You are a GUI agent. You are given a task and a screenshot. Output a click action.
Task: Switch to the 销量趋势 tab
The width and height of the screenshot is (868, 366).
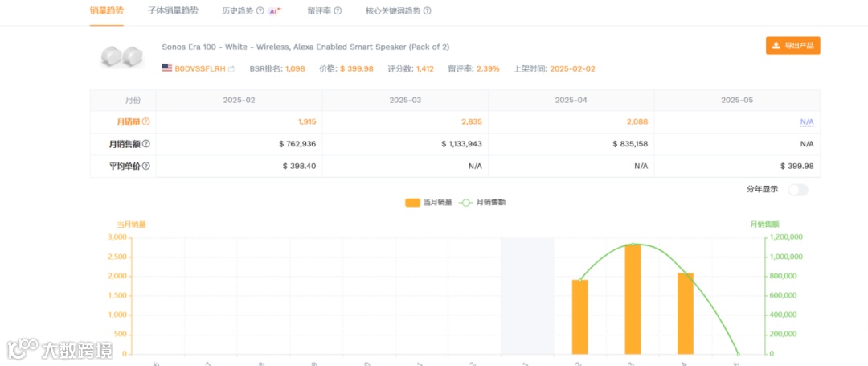(107, 10)
